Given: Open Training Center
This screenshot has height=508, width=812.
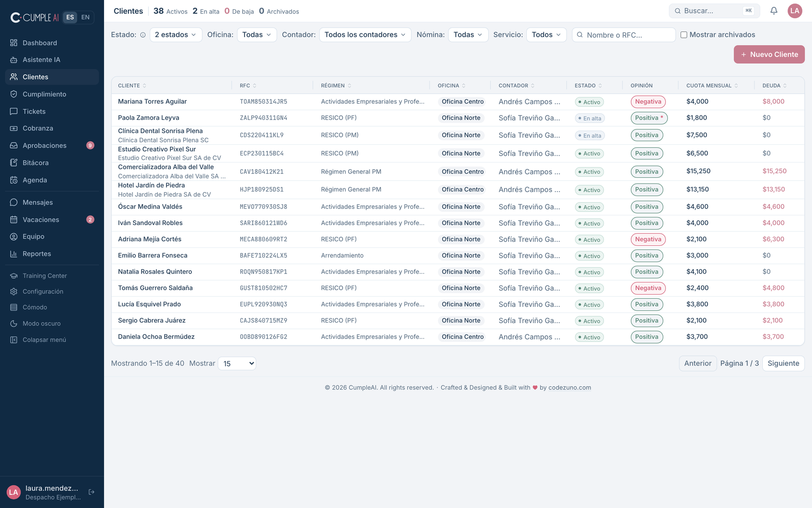Looking at the screenshot, I should click(52, 276).
